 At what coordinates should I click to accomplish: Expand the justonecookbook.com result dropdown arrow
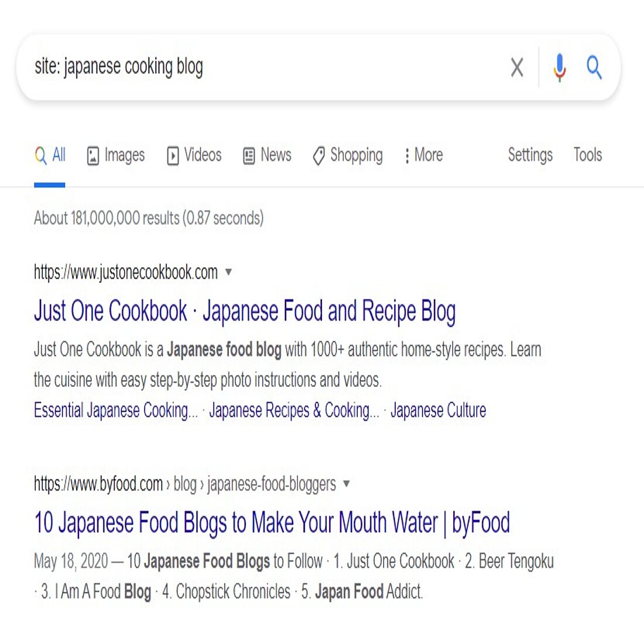click(228, 272)
